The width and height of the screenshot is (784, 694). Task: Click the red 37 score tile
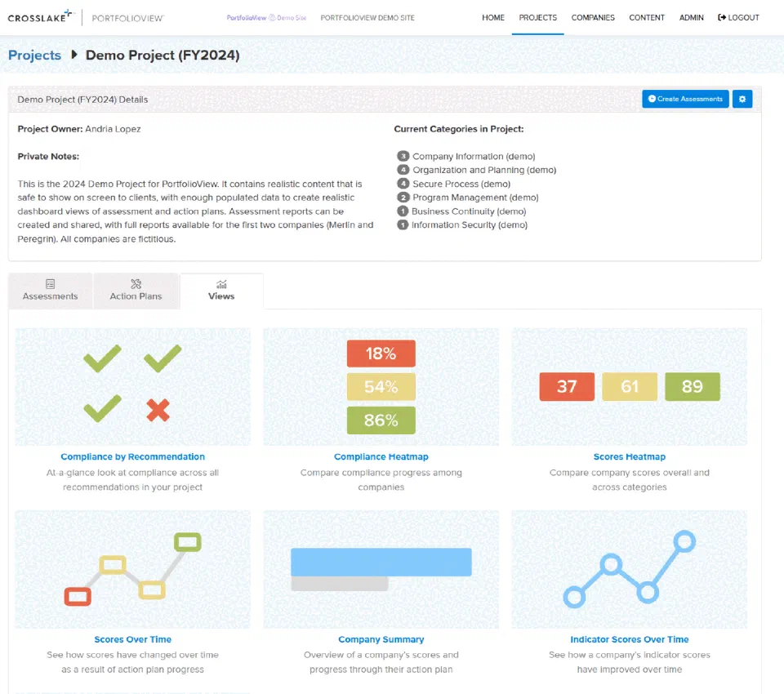567,386
